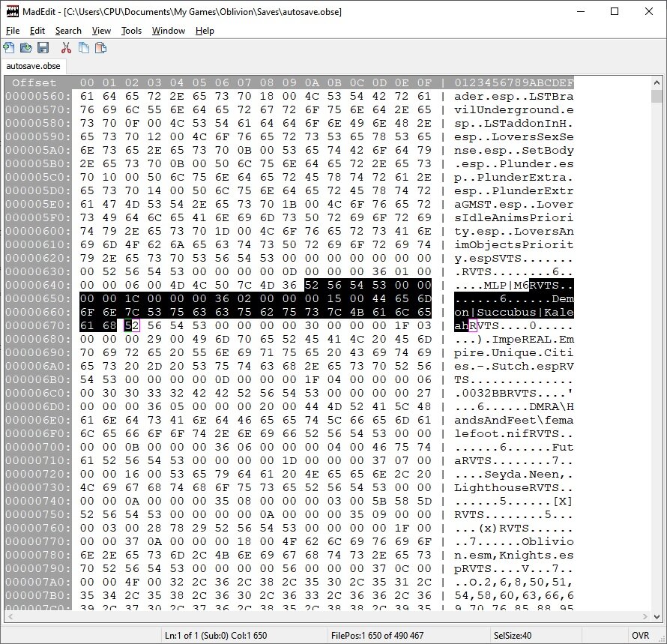Click the ASCII text '.0032BBRVTS....''

[x=514, y=393]
